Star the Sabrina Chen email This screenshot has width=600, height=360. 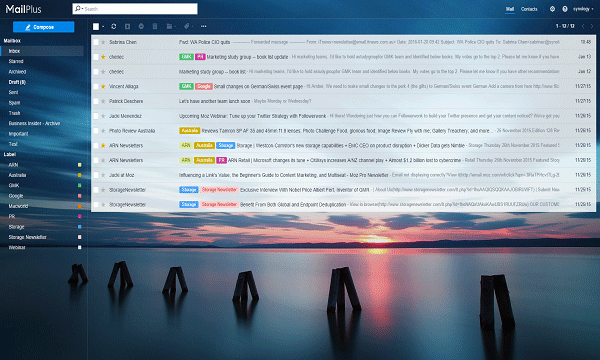pyautogui.click(x=103, y=42)
